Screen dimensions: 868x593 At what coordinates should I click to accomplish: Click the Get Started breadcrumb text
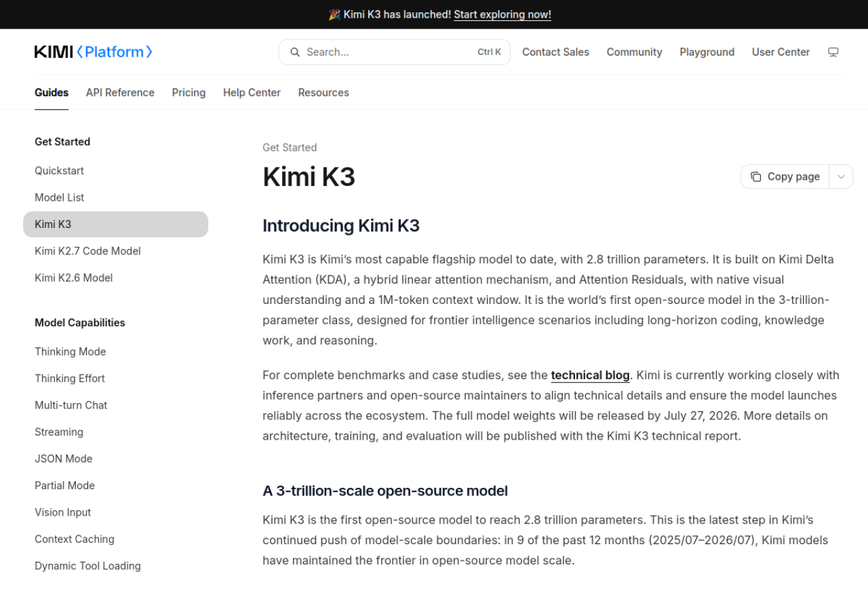coord(290,148)
